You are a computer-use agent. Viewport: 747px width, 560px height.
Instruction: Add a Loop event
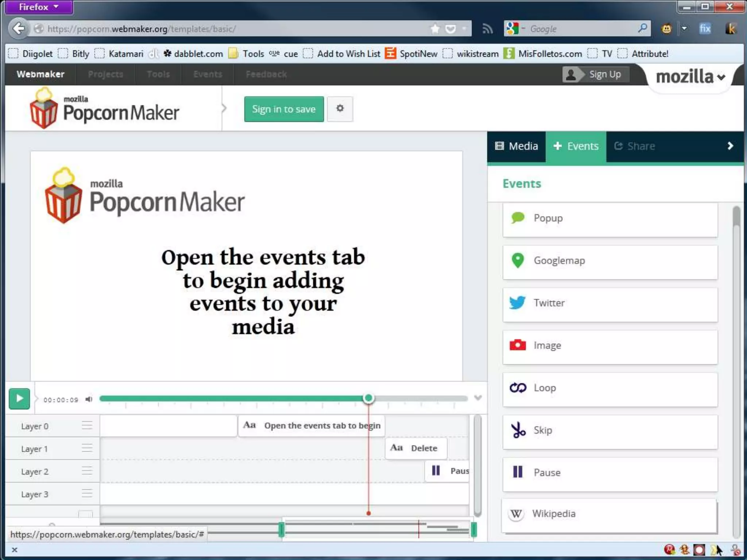pos(609,388)
